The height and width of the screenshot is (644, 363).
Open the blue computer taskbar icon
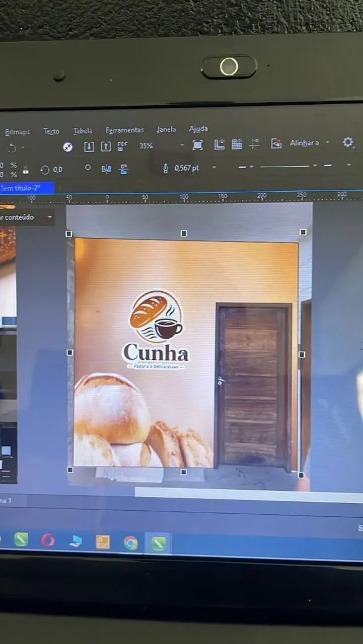76,541
